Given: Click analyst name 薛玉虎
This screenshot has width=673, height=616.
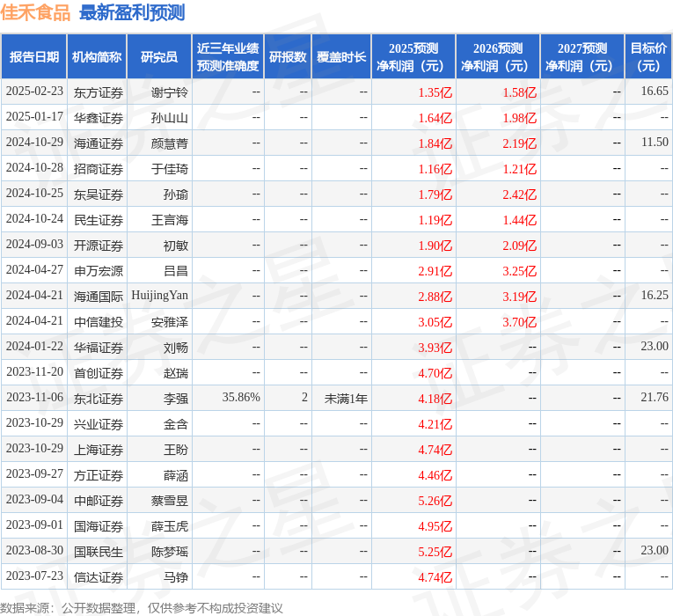Looking at the screenshot, I should (x=170, y=526).
